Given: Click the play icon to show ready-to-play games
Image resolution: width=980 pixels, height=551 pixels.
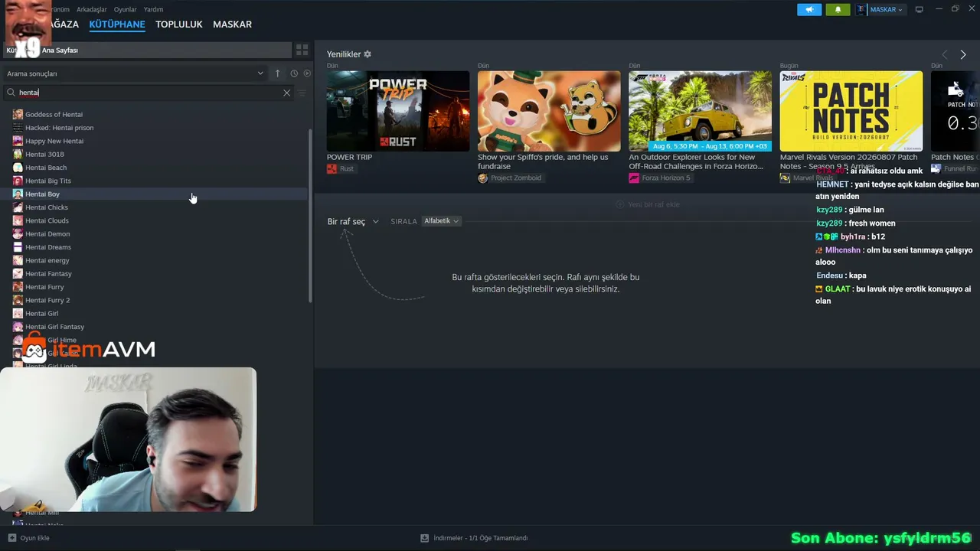Looking at the screenshot, I should coord(307,73).
